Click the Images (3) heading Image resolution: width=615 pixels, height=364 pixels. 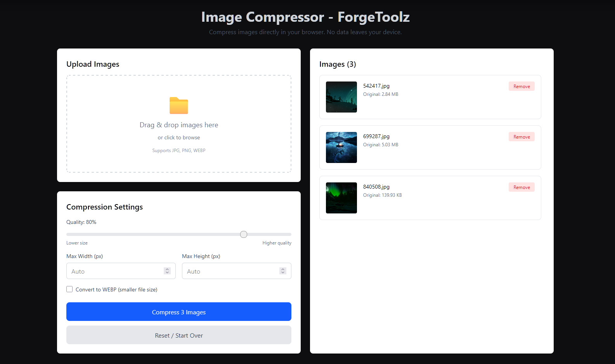[x=338, y=64]
